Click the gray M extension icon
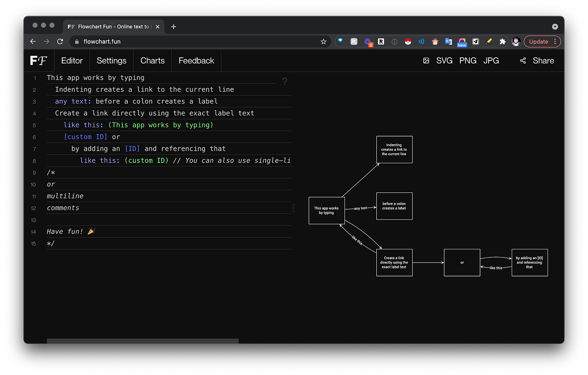Viewport: 588px width, 375px height. click(354, 41)
